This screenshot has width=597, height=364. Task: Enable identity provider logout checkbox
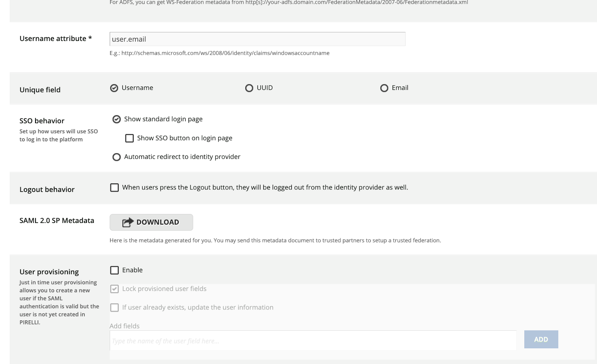click(115, 188)
